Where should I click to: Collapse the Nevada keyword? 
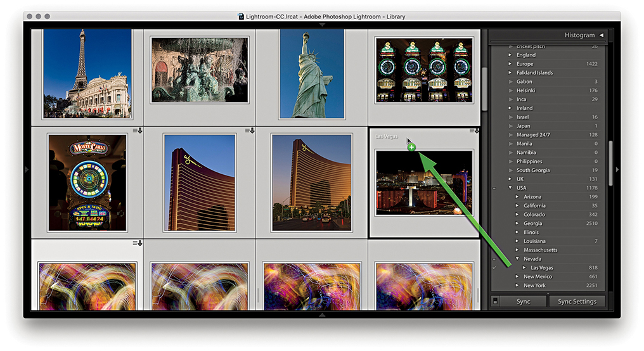pos(517,259)
